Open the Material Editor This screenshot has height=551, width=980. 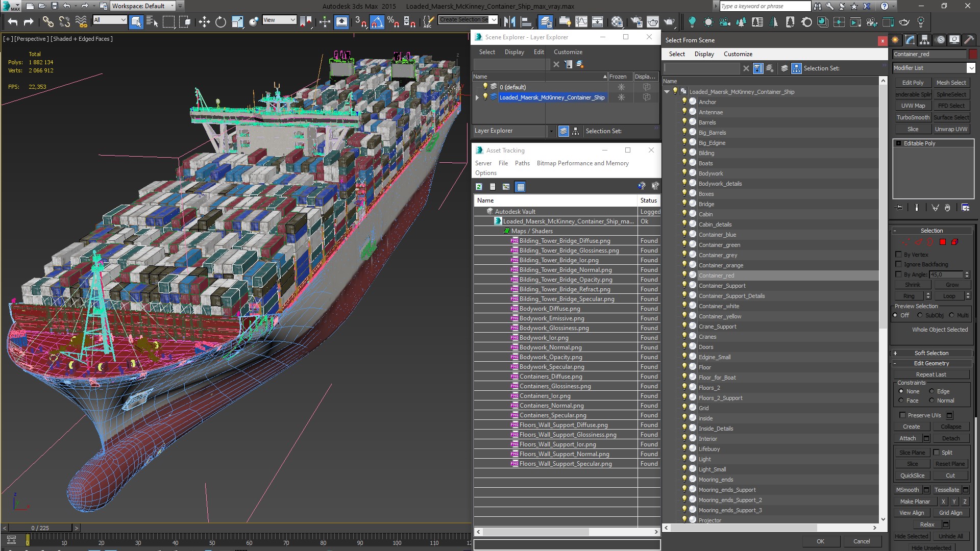[x=617, y=21]
